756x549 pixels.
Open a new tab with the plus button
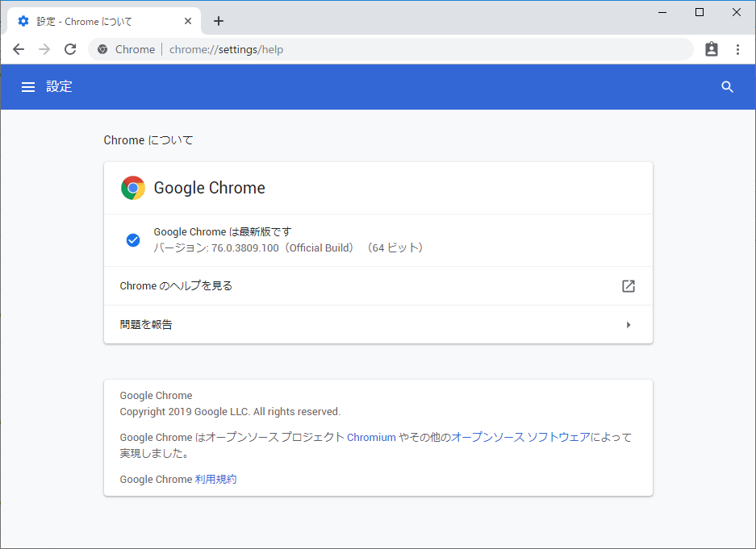pyautogui.click(x=218, y=21)
